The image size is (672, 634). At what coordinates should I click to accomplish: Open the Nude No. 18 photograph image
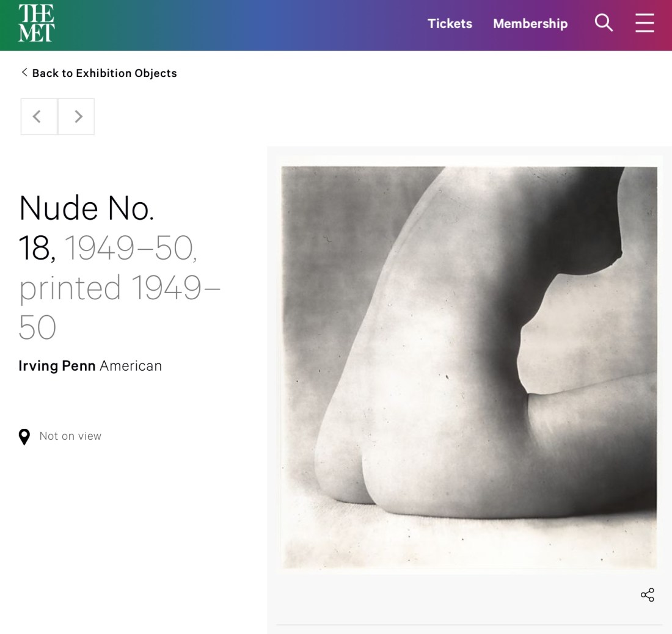[469, 366]
